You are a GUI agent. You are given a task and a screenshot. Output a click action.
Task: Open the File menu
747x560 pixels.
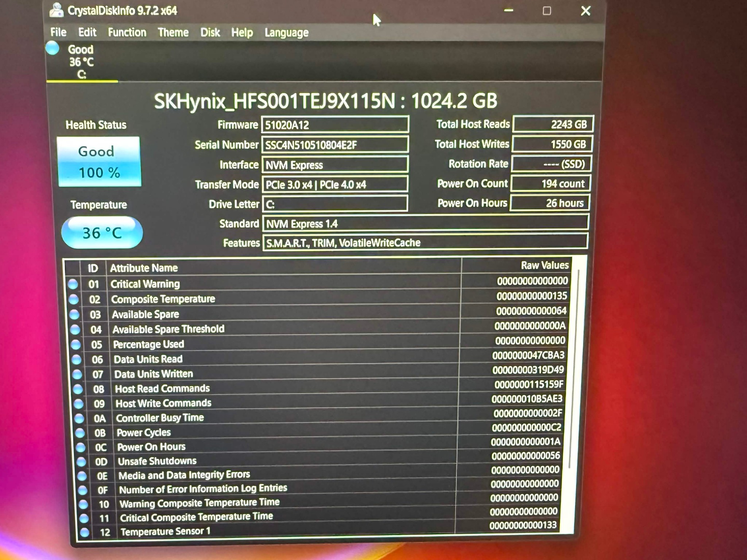coord(58,32)
